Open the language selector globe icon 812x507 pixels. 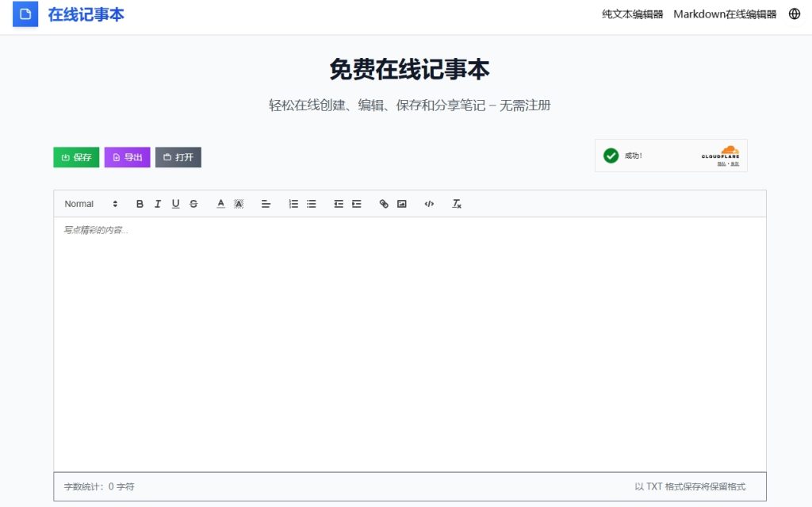point(794,13)
